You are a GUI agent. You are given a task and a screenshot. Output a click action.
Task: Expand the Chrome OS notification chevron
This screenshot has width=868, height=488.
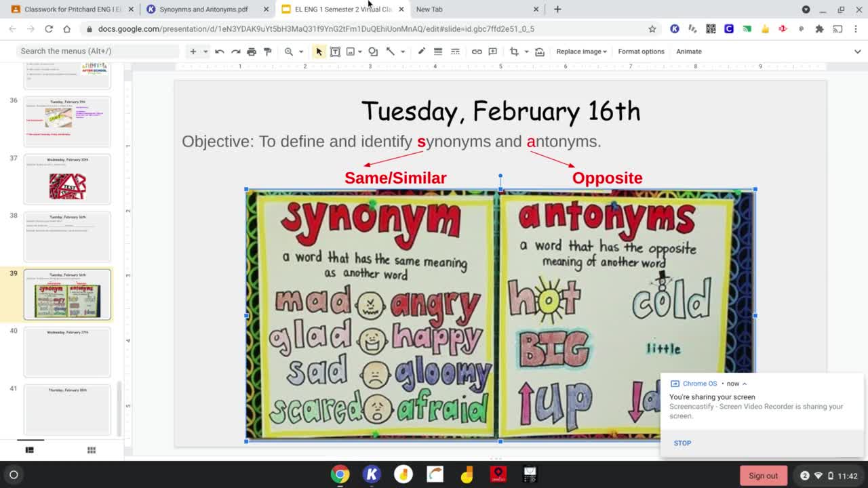(x=744, y=384)
